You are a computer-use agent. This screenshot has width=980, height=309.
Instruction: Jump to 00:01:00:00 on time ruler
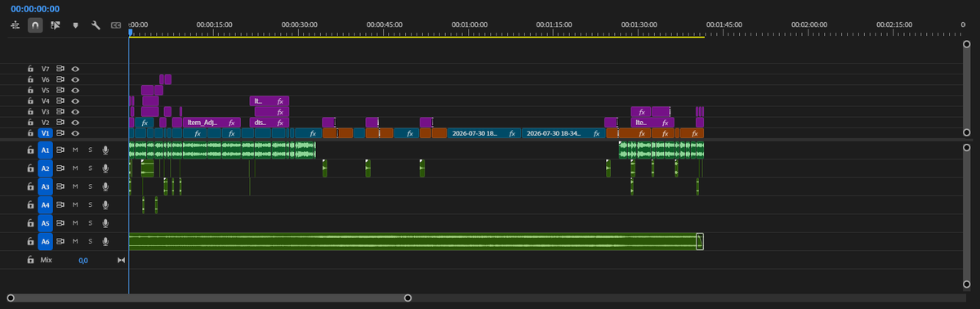[x=469, y=25]
